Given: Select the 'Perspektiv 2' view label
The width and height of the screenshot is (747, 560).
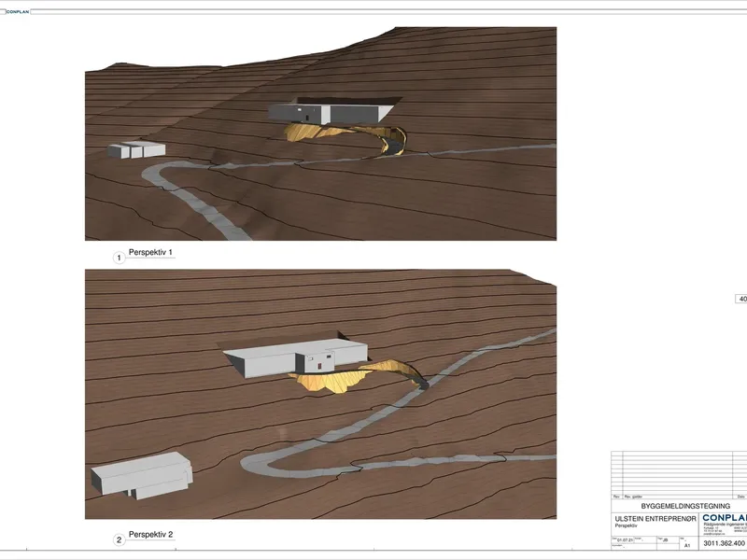Looking at the screenshot, I should click(x=150, y=534).
